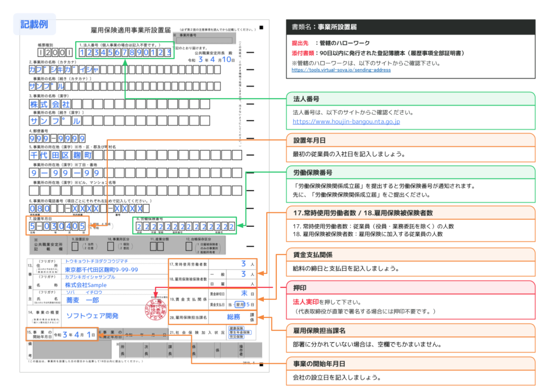Click the empty 10.事業所区分 box
Screen dimensions: 555x392
[111, 246]
